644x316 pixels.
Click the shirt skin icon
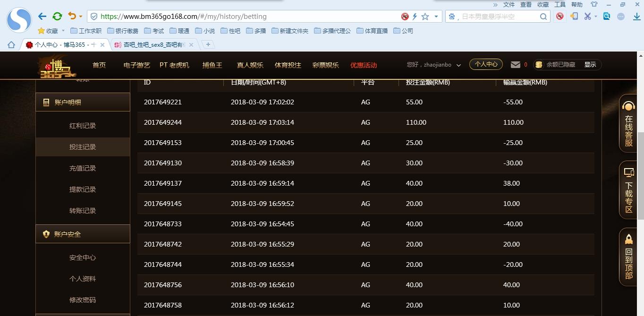(594, 4)
